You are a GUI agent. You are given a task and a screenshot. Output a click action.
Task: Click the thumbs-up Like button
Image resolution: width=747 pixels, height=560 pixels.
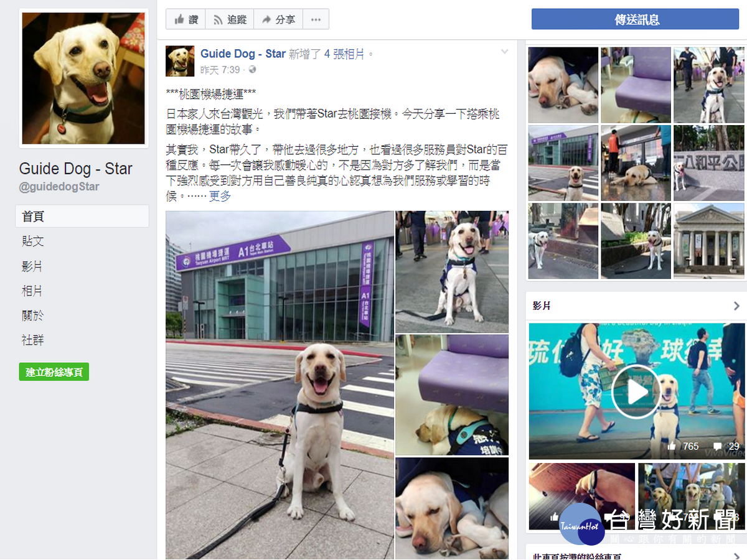tap(186, 19)
